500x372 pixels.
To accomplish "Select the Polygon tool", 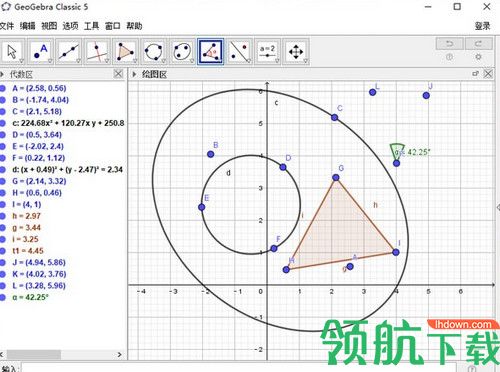I will (x=125, y=51).
